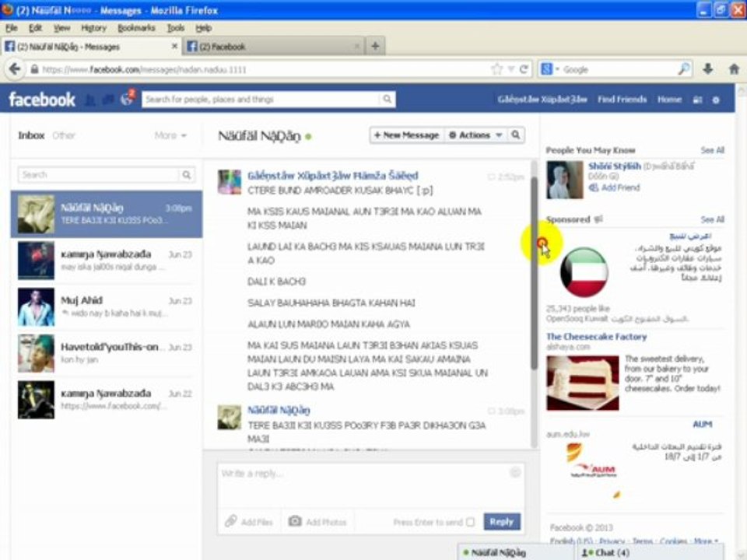
Task: Click inbox search magnifier icon
Action: (x=186, y=175)
